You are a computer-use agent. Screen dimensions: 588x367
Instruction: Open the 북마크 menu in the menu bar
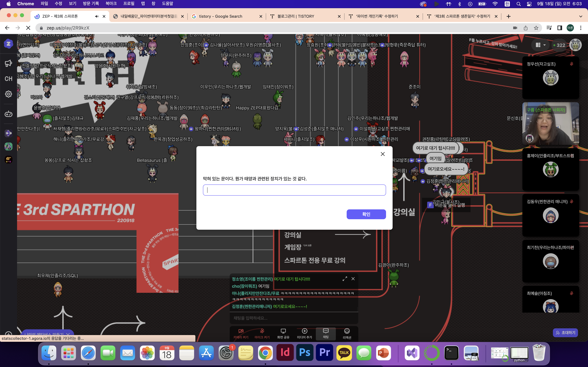[111, 4]
